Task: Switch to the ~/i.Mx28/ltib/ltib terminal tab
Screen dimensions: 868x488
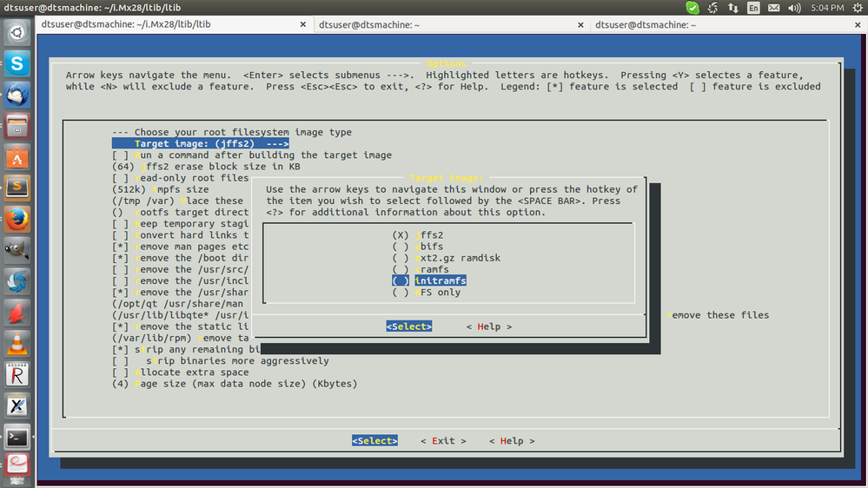Action: pos(175,24)
